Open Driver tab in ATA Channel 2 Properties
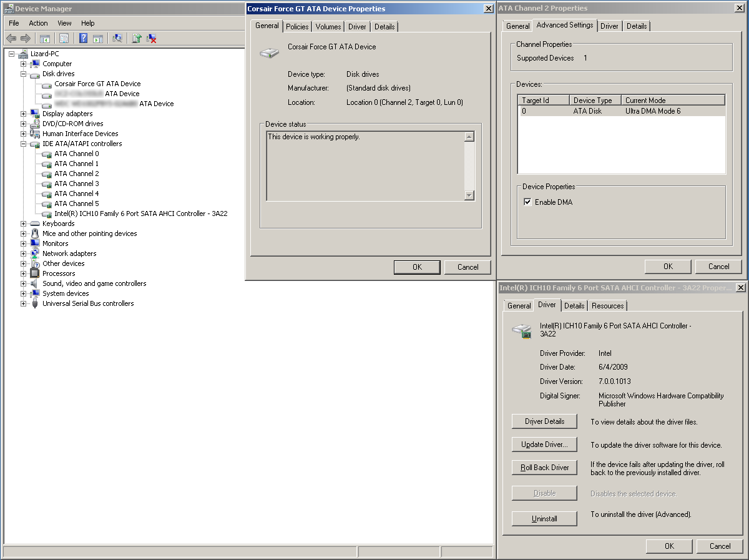The height and width of the screenshot is (560, 749). click(x=610, y=26)
